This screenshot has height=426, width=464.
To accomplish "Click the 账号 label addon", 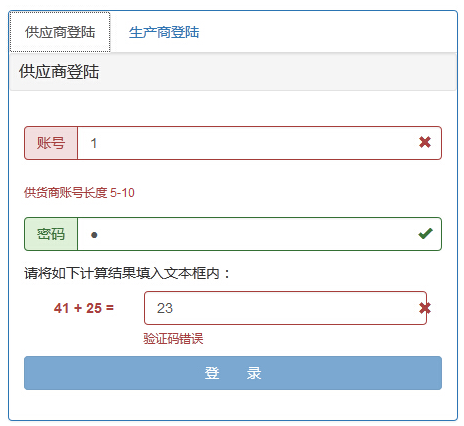I will 51,143.
